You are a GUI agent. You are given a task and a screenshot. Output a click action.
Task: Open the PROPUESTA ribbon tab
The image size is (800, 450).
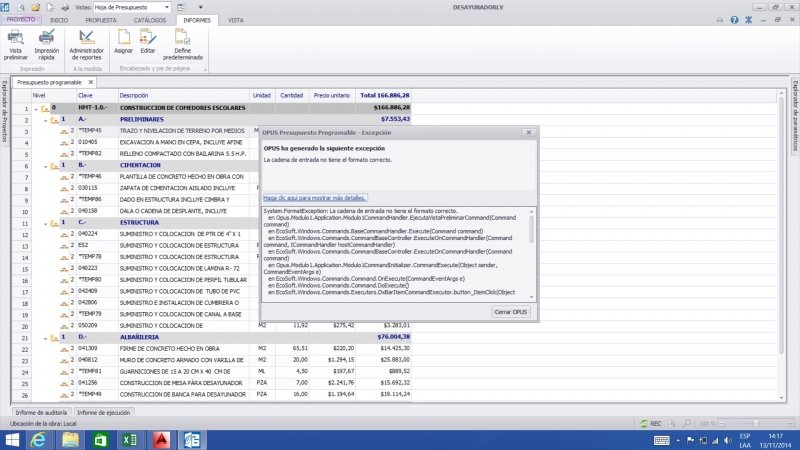pos(100,20)
